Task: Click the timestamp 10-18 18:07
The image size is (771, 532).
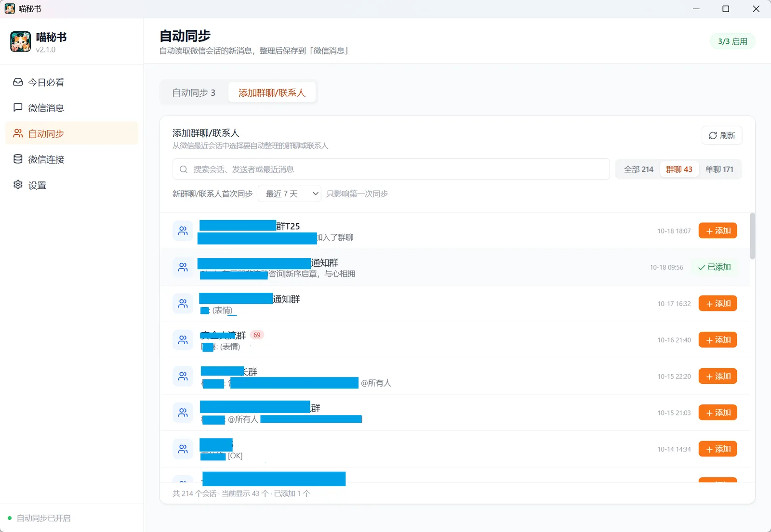Action: point(674,231)
